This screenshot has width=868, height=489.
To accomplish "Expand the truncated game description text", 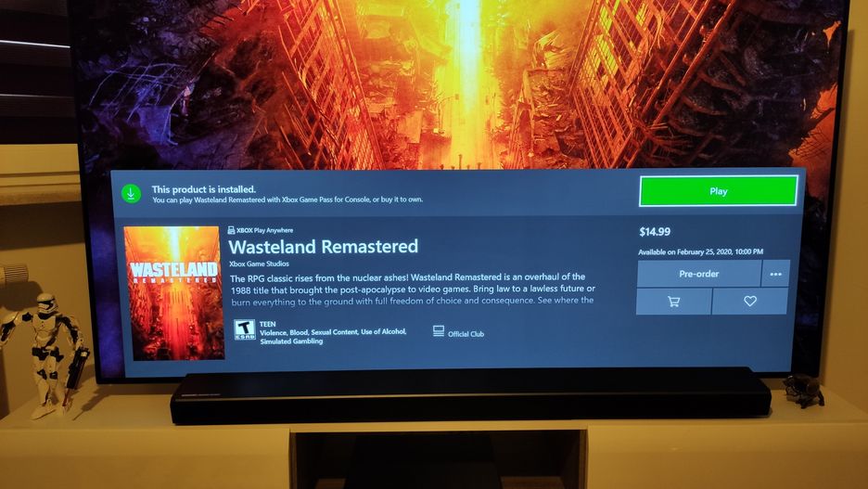I will click(413, 289).
